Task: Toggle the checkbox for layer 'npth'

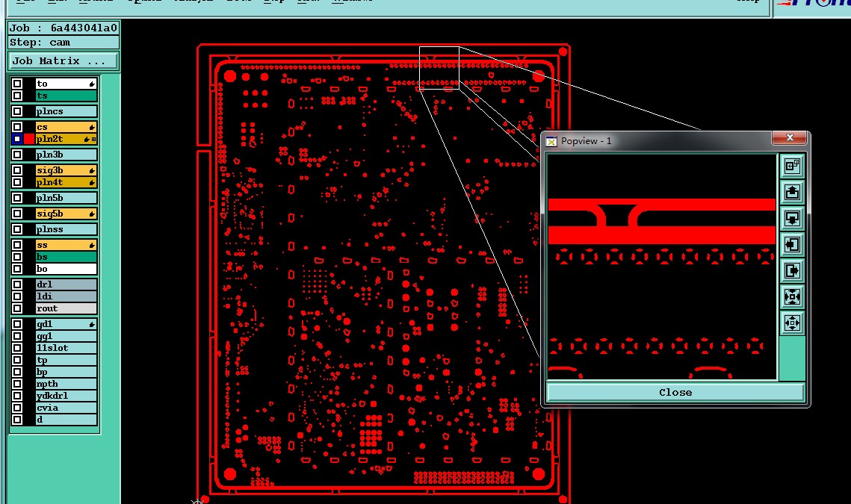Action: [17, 384]
